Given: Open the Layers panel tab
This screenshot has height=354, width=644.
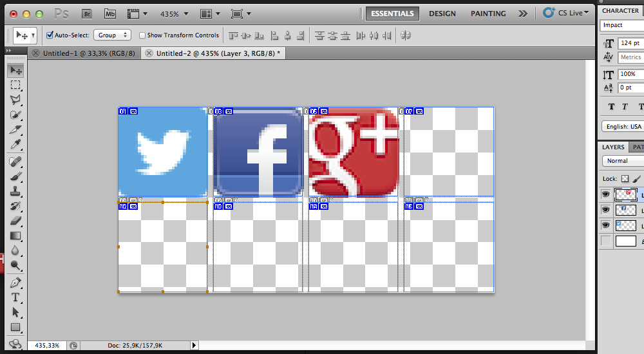Looking at the screenshot, I should pos(613,147).
